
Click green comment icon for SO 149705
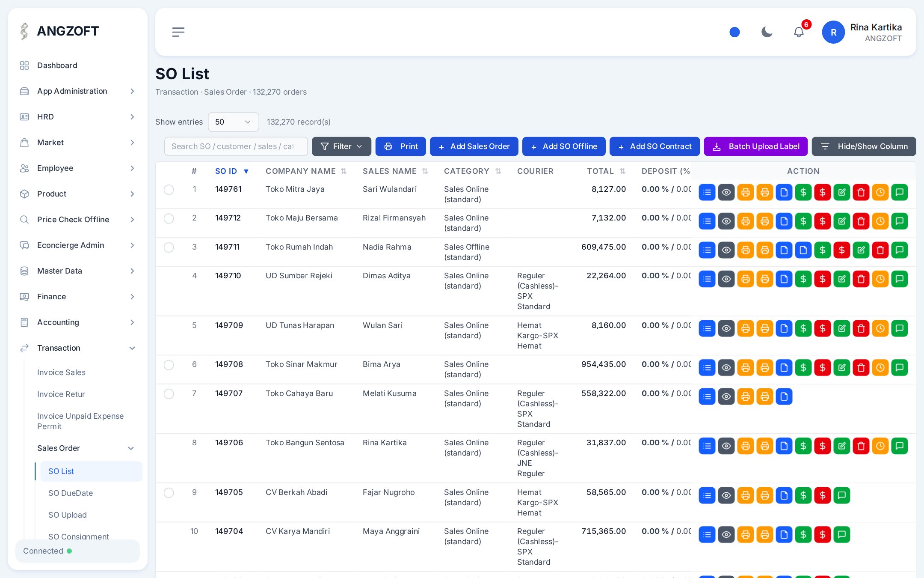pyautogui.click(x=842, y=495)
